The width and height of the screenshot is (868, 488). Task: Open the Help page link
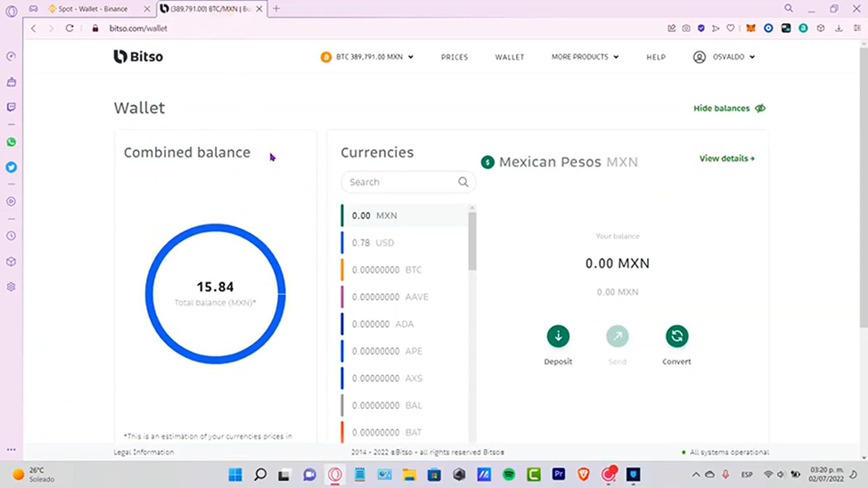[656, 57]
